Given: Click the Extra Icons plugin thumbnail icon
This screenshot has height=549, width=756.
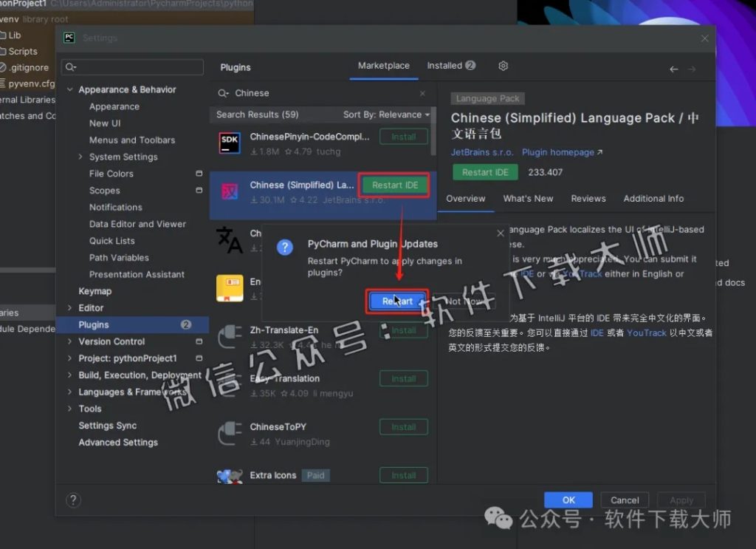Looking at the screenshot, I should (x=229, y=475).
